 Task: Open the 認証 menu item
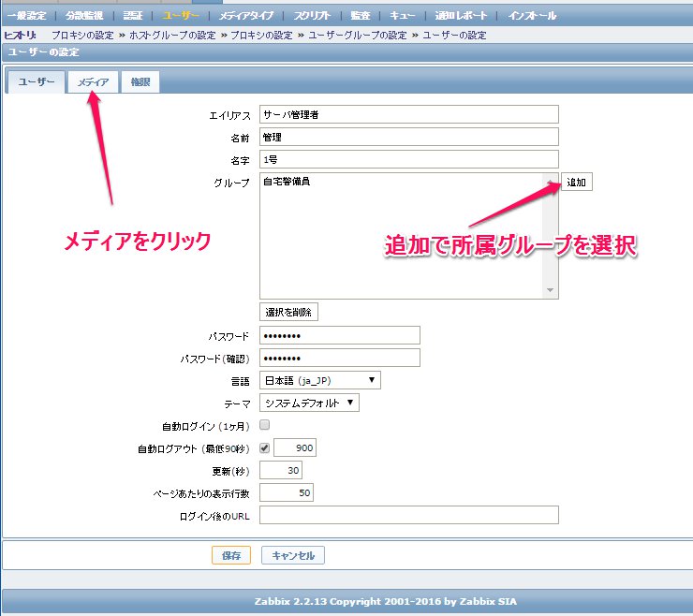pos(133,16)
